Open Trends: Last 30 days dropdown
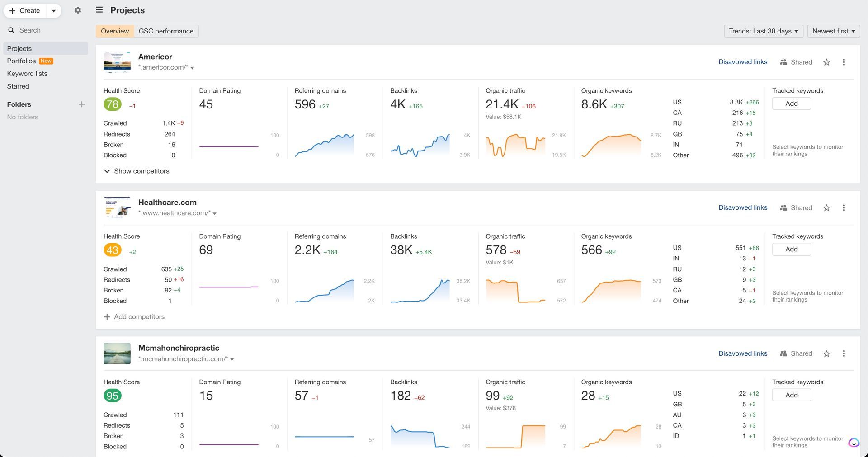This screenshot has height=457, width=868. coord(764,31)
